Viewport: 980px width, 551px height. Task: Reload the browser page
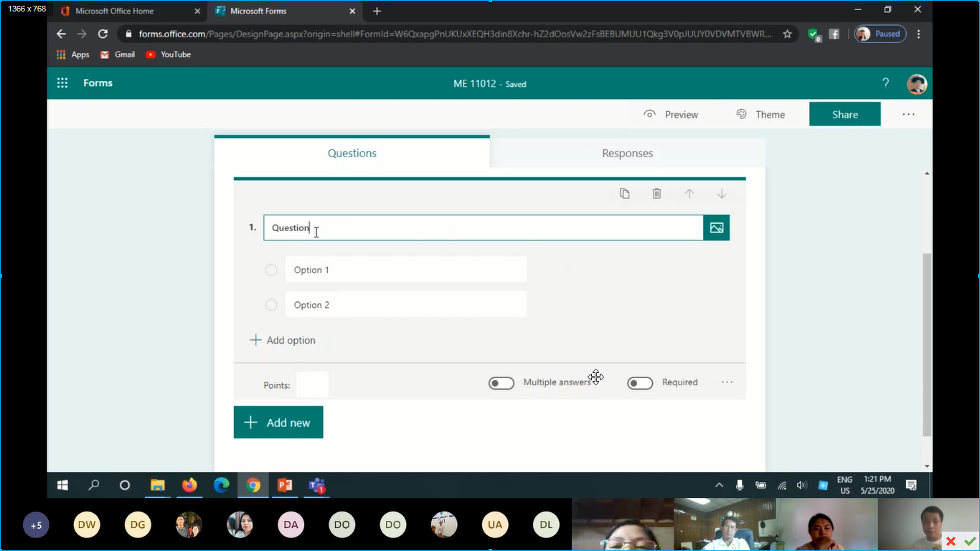coord(103,34)
